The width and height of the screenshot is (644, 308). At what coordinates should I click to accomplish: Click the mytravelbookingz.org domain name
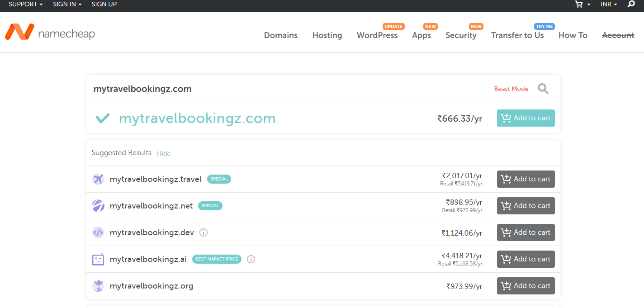(152, 286)
